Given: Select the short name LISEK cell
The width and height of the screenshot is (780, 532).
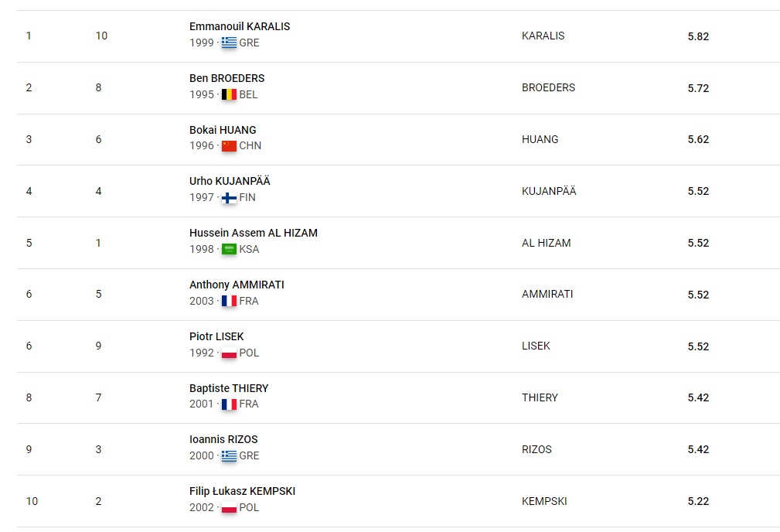Looking at the screenshot, I should pyautogui.click(x=536, y=346).
